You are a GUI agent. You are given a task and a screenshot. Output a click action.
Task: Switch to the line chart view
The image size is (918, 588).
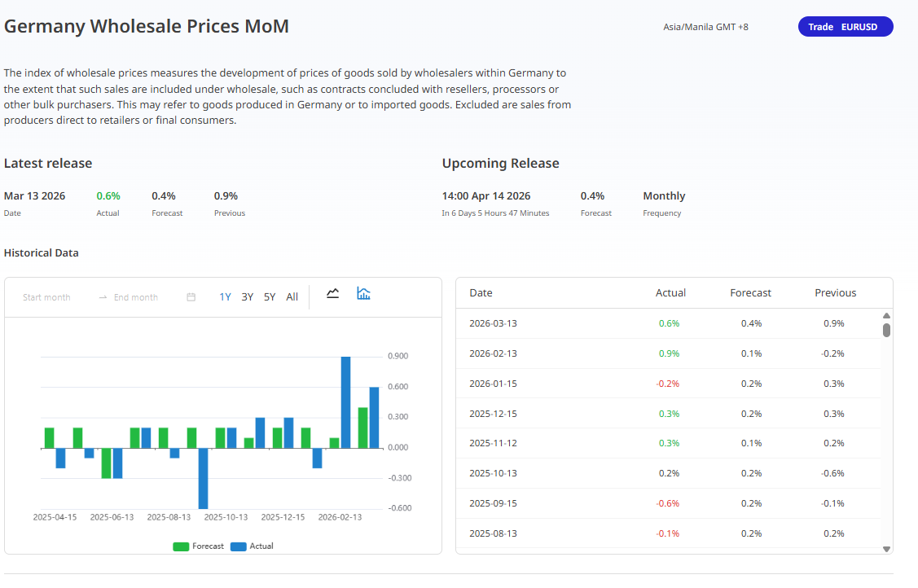pyautogui.click(x=332, y=294)
